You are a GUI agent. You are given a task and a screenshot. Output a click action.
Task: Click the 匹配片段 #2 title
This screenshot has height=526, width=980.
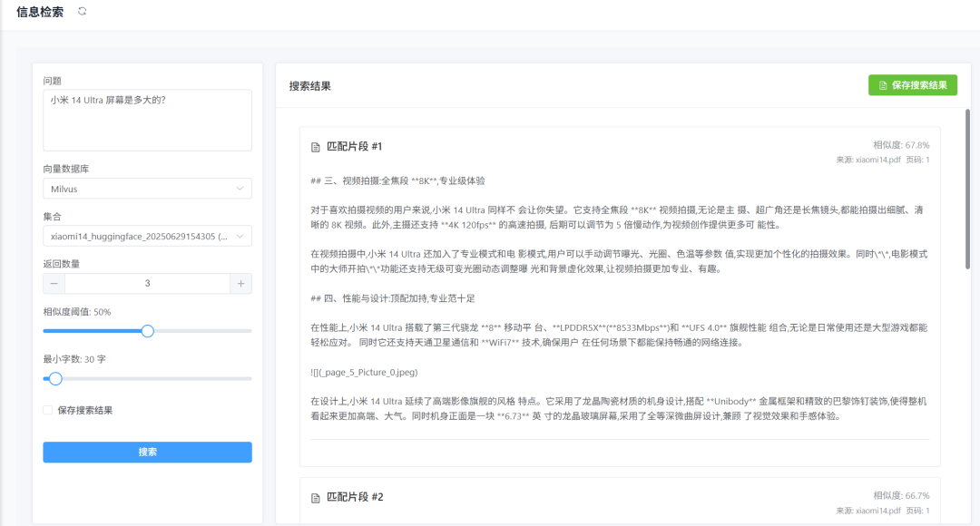tap(355, 497)
